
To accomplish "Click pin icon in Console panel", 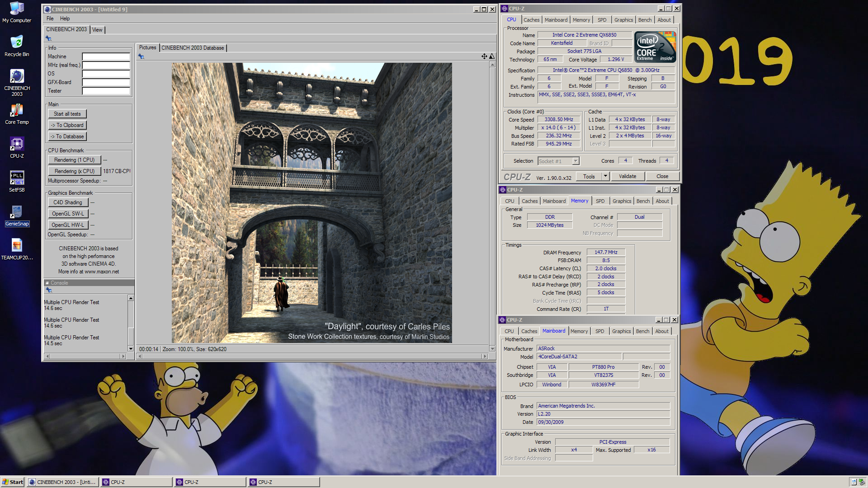I will (x=49, y=290).
